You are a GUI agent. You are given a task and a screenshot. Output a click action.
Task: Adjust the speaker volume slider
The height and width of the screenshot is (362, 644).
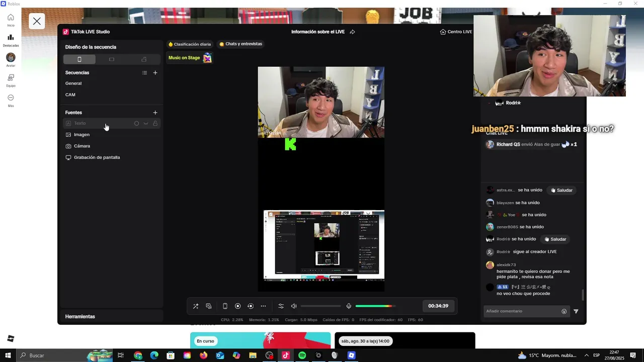(x=321, y=306)
